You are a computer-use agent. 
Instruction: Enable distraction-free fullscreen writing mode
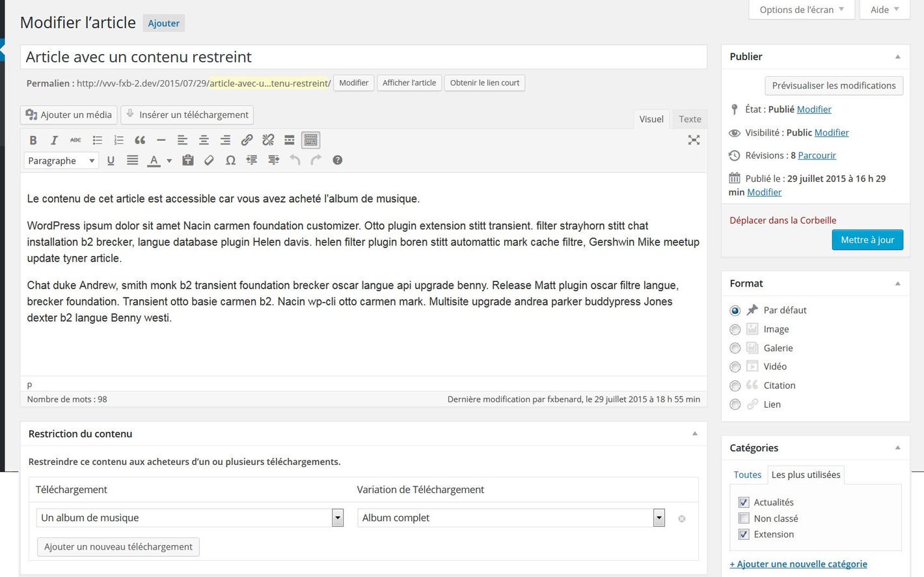click(x=694, y=140)
